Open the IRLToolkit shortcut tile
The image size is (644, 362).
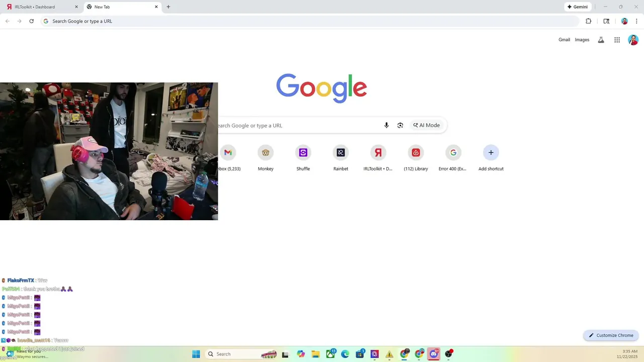378,157
